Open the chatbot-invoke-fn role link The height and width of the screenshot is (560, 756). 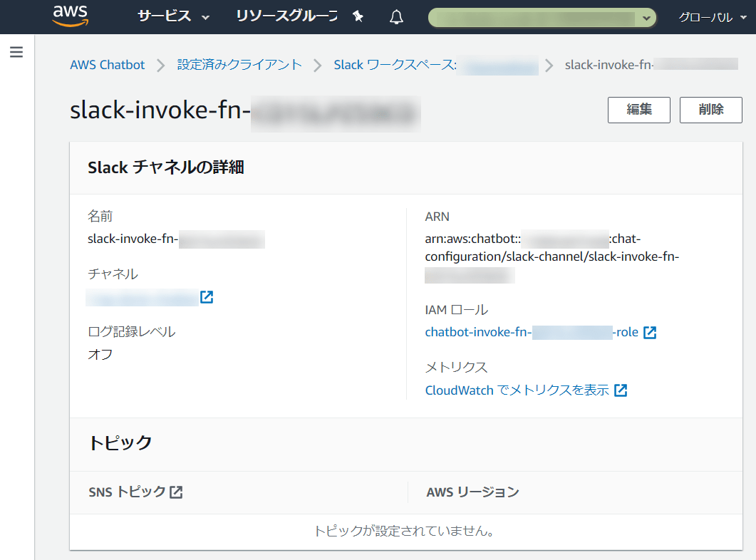tap(532, 332)
